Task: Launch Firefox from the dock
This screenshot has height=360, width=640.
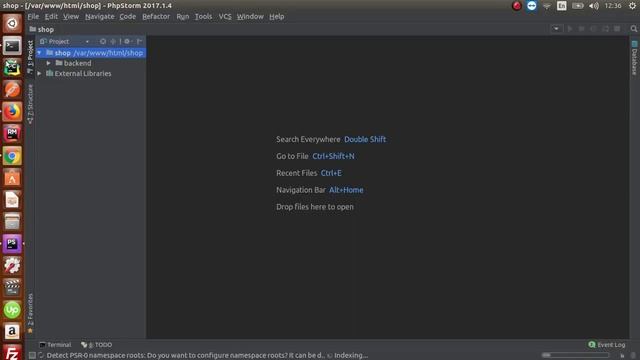Action: pos(12,112)
